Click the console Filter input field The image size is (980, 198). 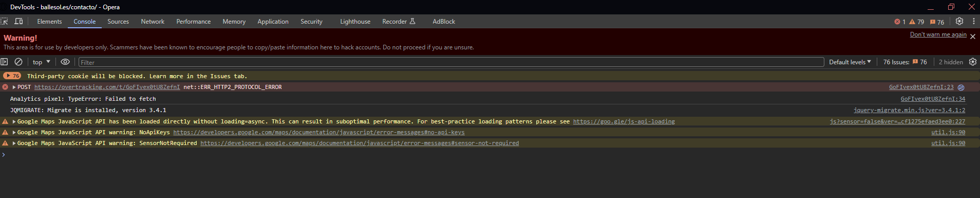[451, 62]
